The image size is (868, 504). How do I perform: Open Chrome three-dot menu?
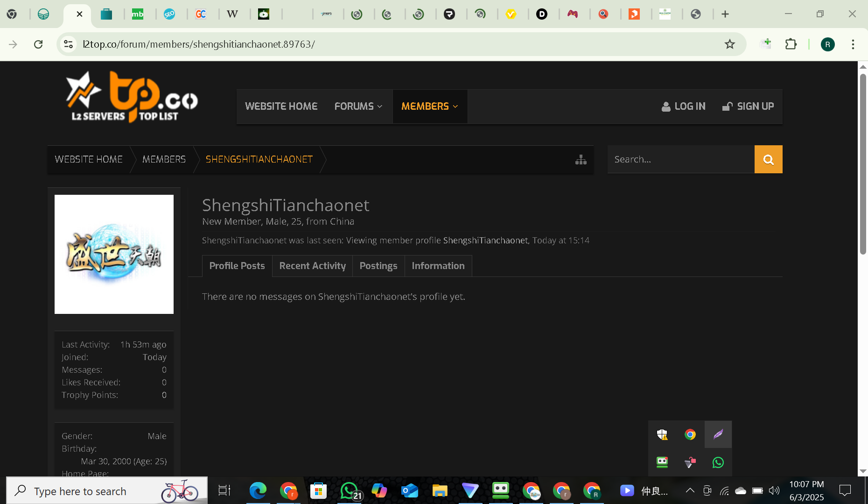point(853,44)
